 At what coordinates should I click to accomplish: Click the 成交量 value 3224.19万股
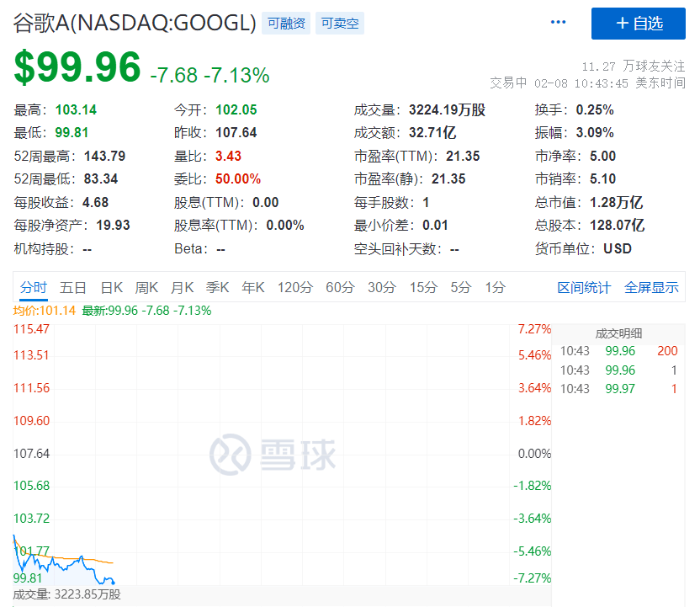coord(447,110)
